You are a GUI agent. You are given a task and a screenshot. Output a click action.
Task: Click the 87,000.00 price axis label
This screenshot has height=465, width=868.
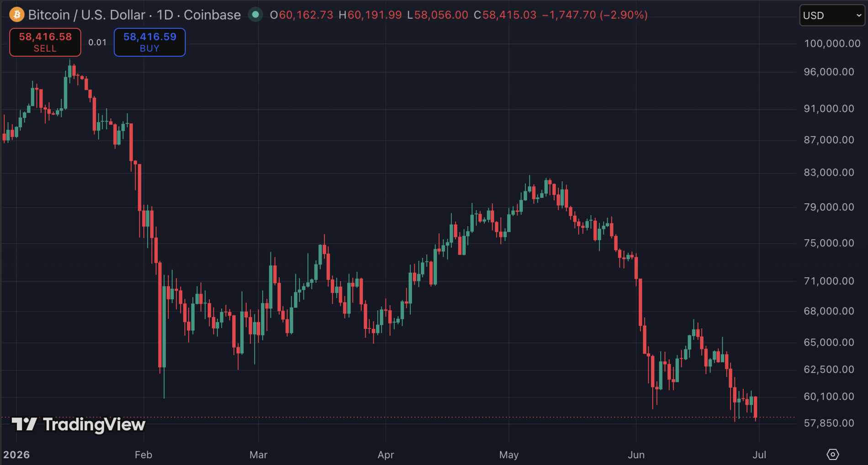(829, 140)
